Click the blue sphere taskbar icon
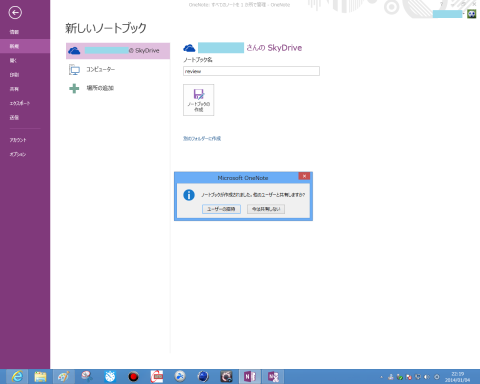The height and width of the screenshot is (384, 480). pos(203,377)
